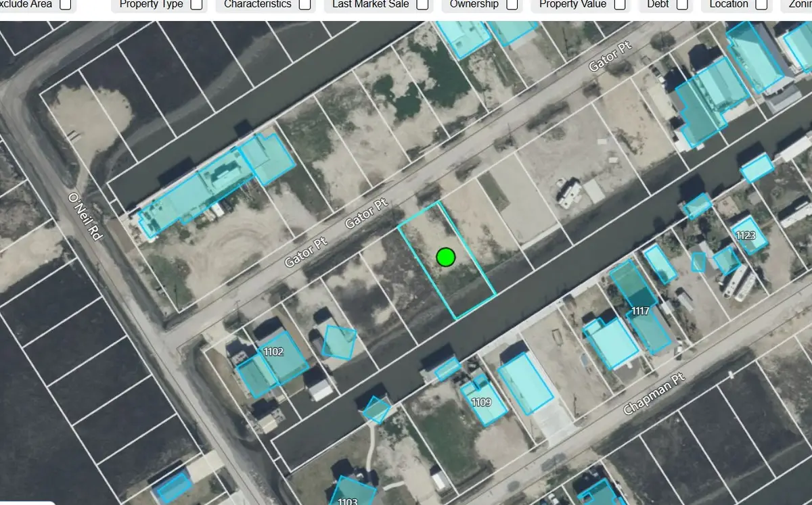Enable the Last Market Sale checkbox

pos(422,5)
